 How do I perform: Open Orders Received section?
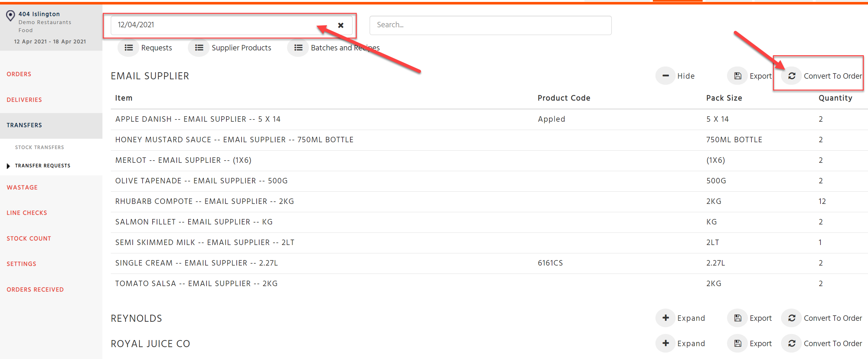click(x=35, y=290)
